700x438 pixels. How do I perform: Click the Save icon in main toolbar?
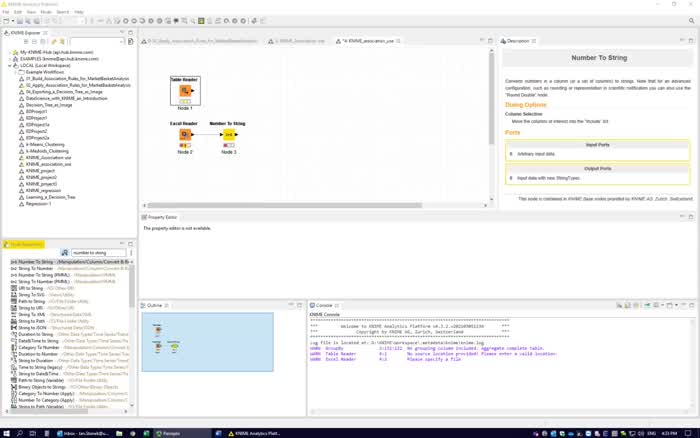point(20,21)
